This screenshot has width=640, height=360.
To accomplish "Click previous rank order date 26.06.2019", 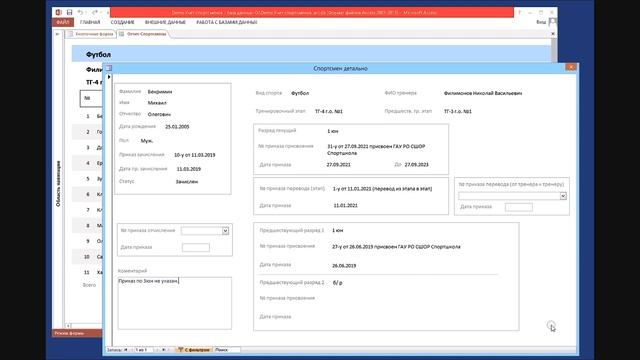I will pyautogui.click(x=344, y=266).
